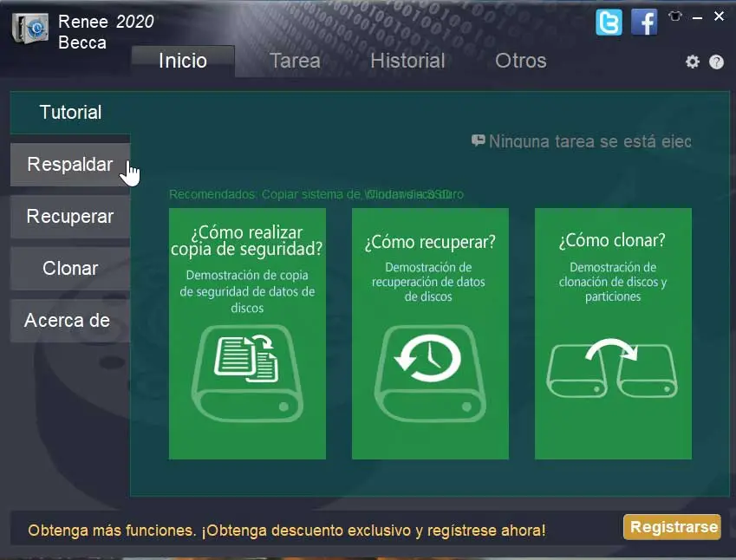Click the backup disk with documents icon

(x=247, y=373)
